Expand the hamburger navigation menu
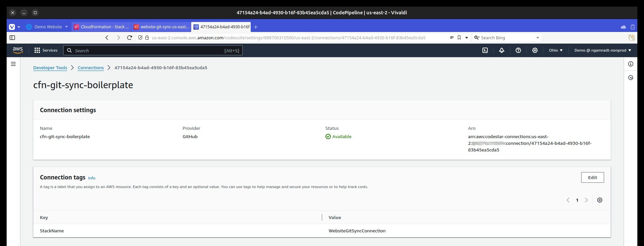 click(13, 64)
